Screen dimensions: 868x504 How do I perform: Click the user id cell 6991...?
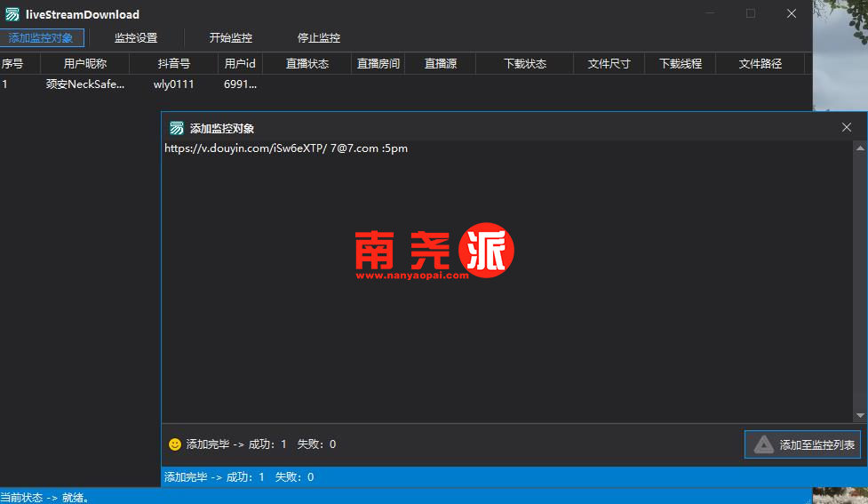[x=240, y=84]
